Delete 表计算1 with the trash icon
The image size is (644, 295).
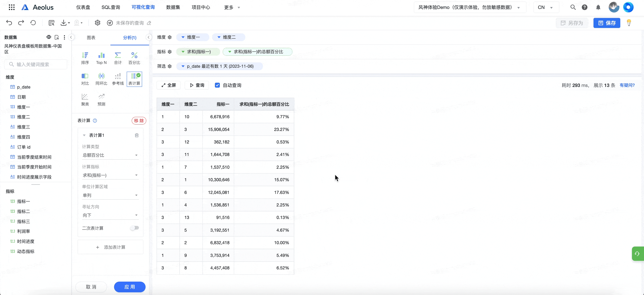[137, 135]
